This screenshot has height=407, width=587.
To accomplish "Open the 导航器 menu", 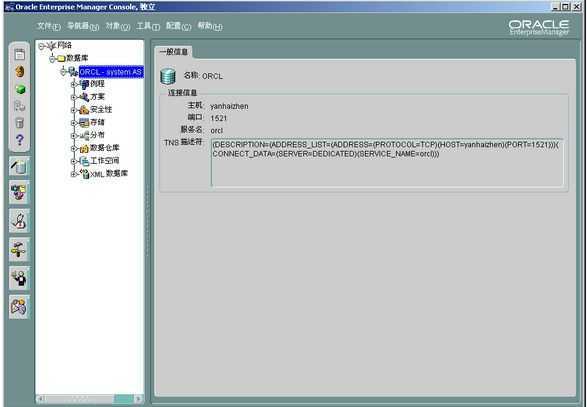I will 83,26.
